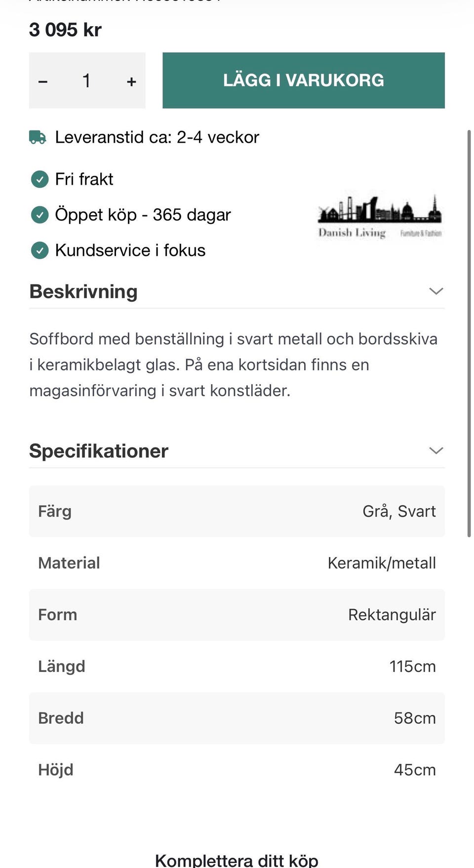Screen dimensions: 474x868
Task: Collapse the Beskrivning section chevron
Action: coord(436,291)
